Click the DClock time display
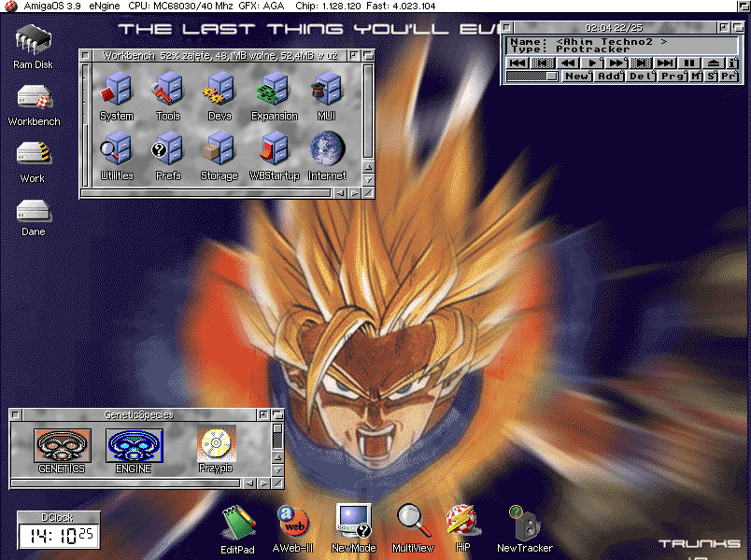 point(59,536)
